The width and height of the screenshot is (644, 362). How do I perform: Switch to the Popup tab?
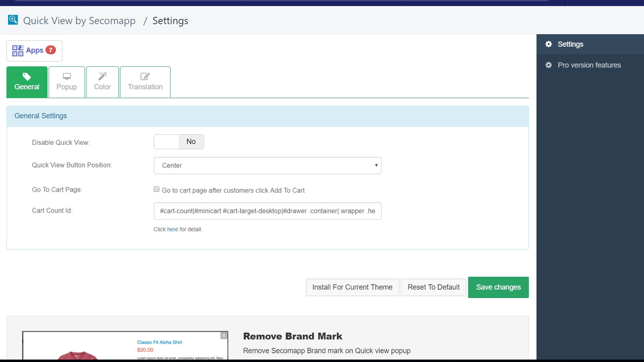tap(66, 82)
